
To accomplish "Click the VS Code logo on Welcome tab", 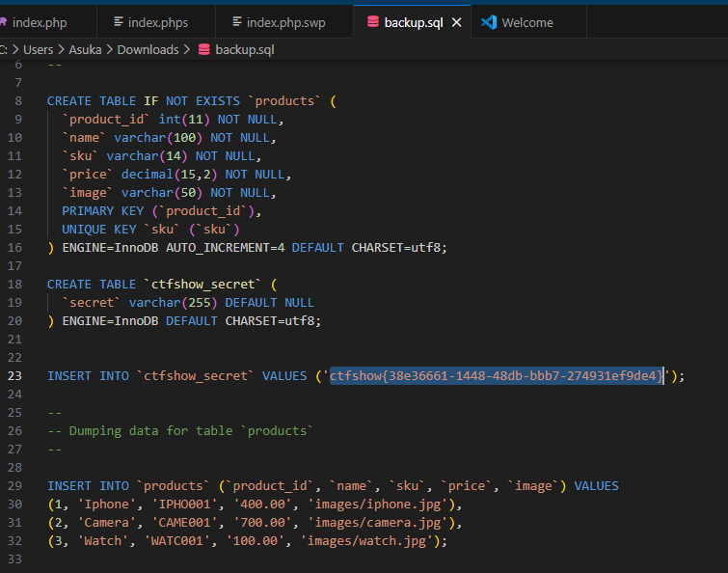I will 489,21.
